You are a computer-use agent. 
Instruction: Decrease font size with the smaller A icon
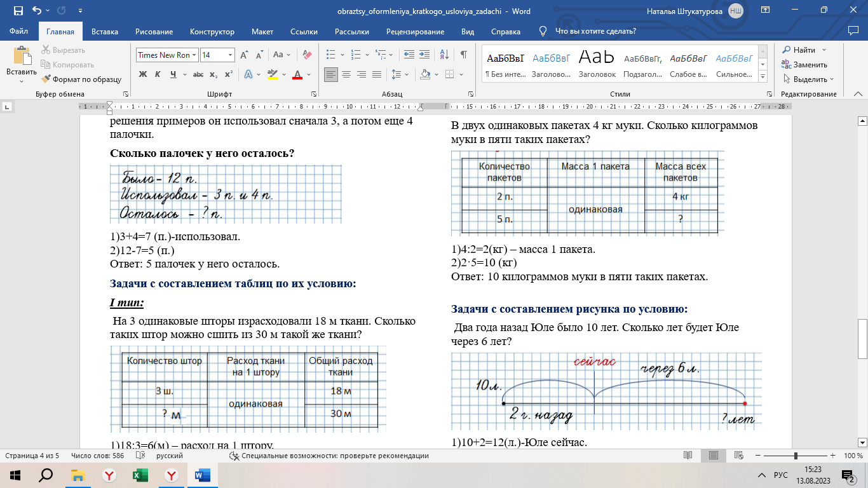261,55
